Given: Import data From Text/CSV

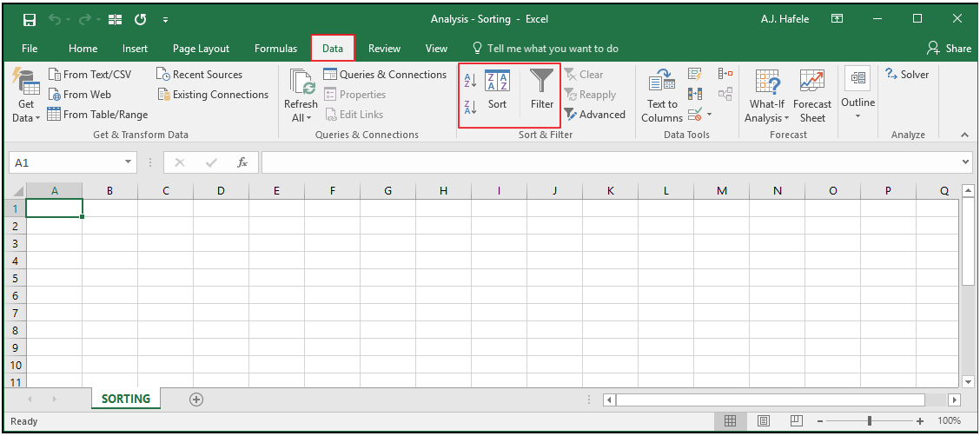Looking at the screenshot, I should pos(90,75).
